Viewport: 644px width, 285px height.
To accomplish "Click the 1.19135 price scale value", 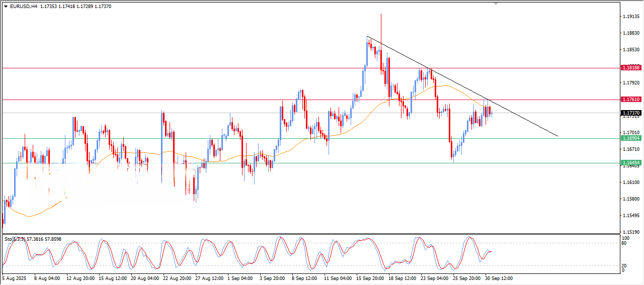I will pyautogui.click(x=630, y=17).
